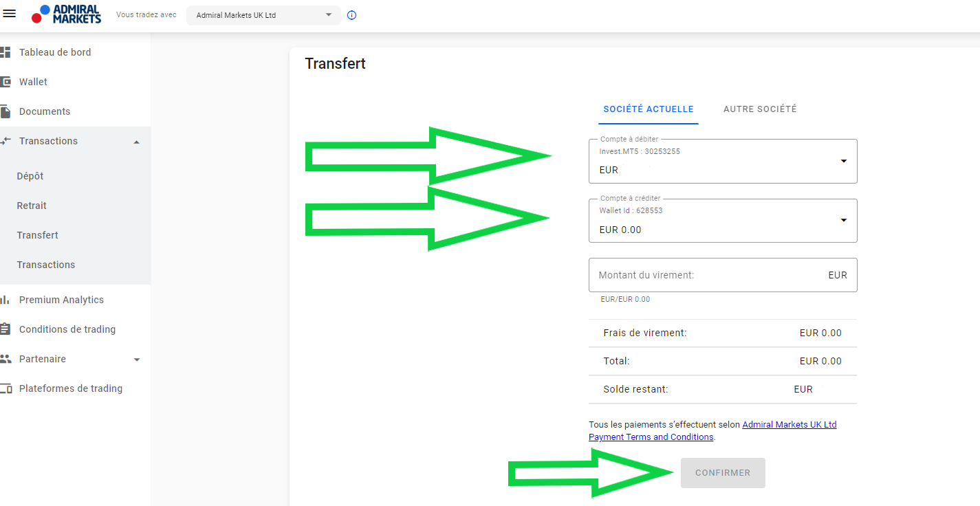Click the Conditions de trading clipboard icon
The image size is (980, 506).
7,329
